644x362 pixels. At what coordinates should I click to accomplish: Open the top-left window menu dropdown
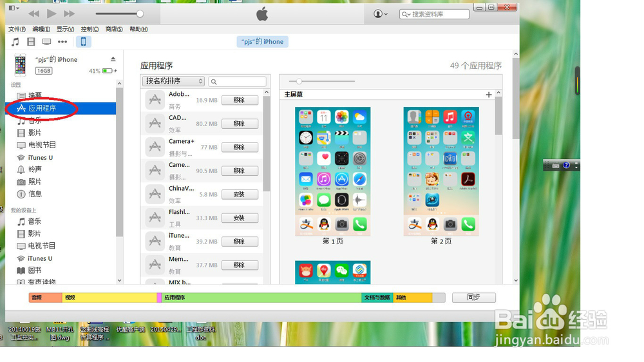14,8
